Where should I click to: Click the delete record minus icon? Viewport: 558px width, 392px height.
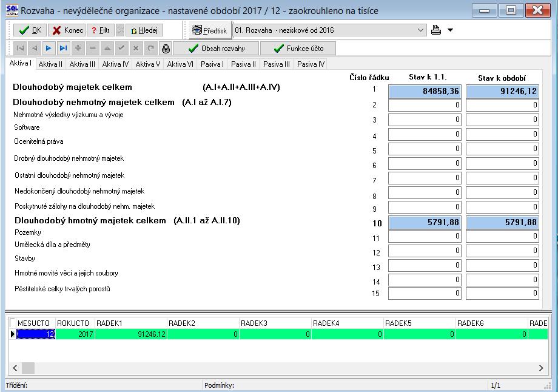(x=93, y=49)
